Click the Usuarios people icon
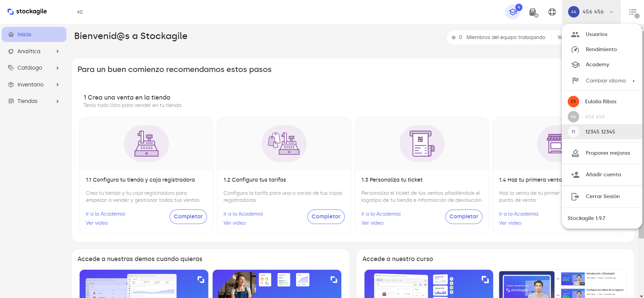Viewport: 644px width, 298px height. (575, 34)
